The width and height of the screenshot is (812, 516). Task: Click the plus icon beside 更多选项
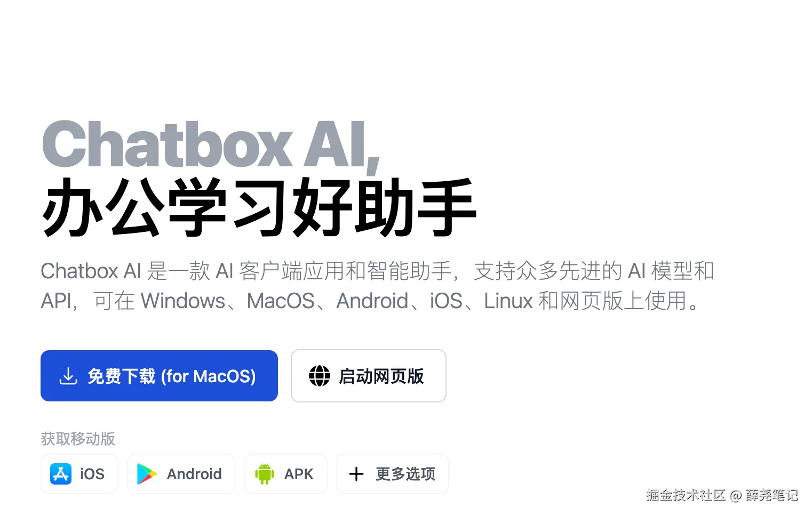[356, 474]
